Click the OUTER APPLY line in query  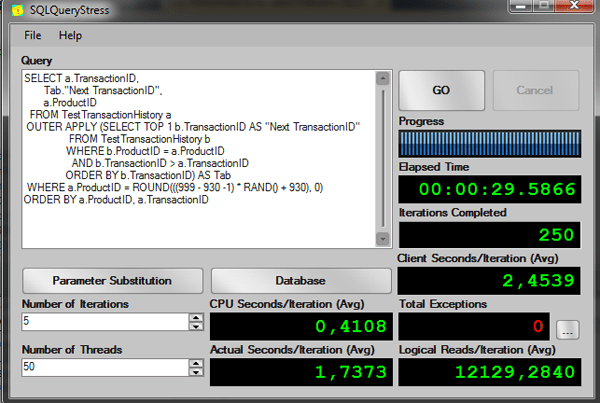tap(193, 127)
